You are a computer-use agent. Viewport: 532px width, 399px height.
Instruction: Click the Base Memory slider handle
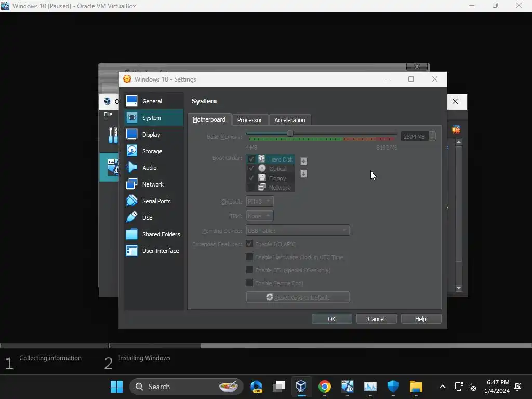point(290,134)
